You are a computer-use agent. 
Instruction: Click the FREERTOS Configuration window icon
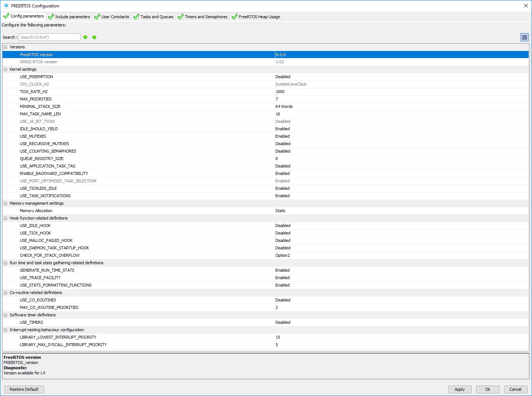tap(6, 6)
